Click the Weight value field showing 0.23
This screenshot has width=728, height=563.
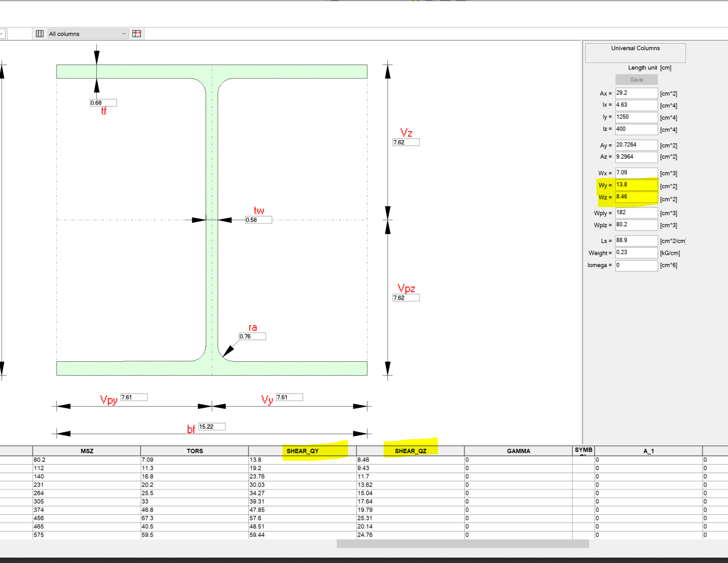pyautogui.click(x=636, y=253)
